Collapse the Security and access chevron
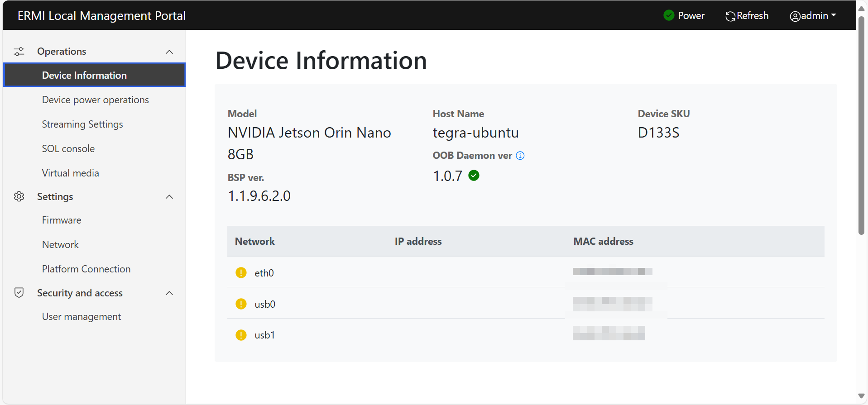868x405 pixels. coord(169,293)
